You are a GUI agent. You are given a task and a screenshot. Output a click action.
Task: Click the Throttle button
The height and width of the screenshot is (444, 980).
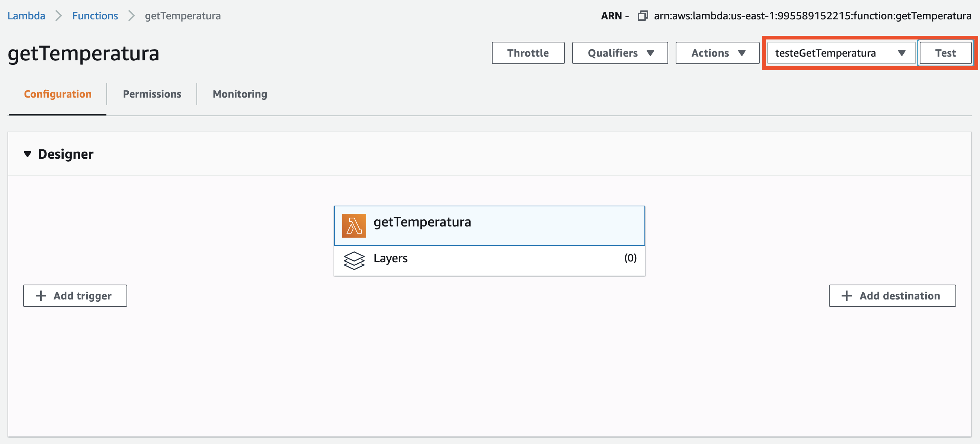point(528,53)
